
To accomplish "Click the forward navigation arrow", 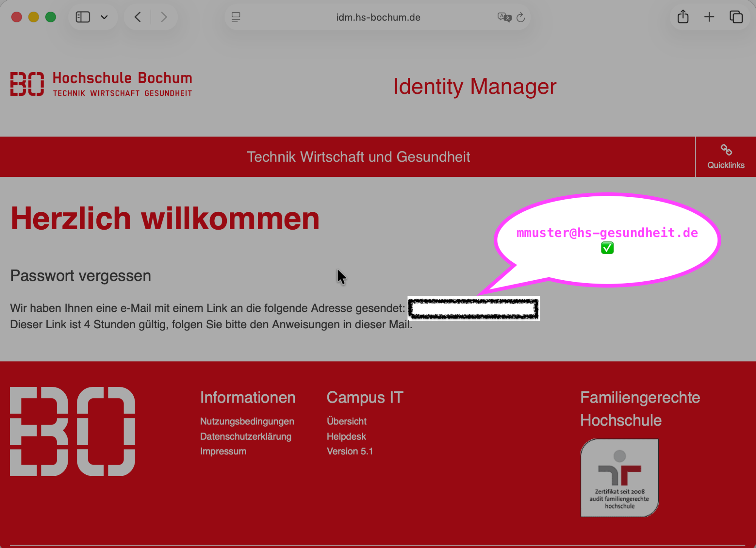I will [x=164, y=17].
